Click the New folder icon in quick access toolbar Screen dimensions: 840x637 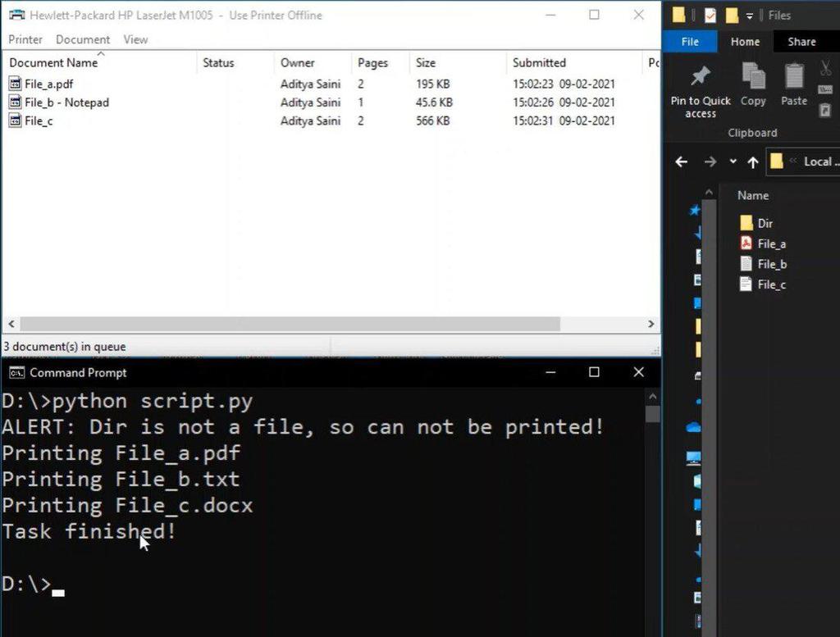[x=731, y=15]
